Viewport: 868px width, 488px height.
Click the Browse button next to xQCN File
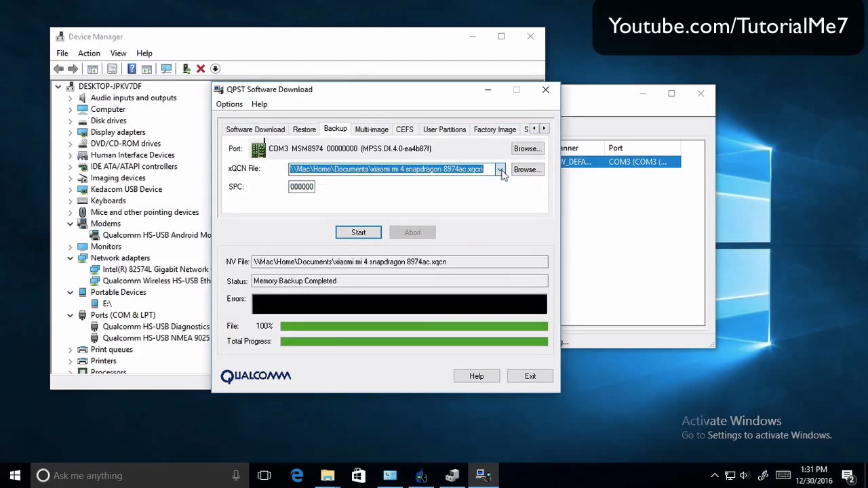(527, 169)
